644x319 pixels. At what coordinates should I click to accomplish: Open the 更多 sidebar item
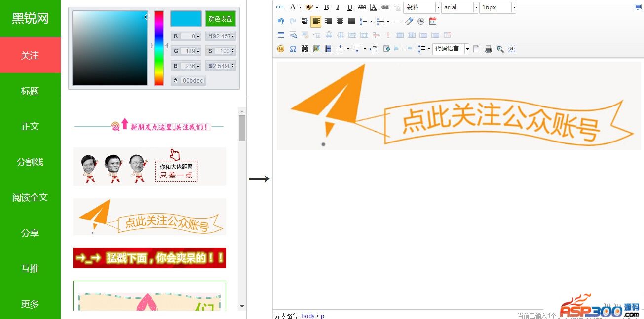(x=30, y=304)
